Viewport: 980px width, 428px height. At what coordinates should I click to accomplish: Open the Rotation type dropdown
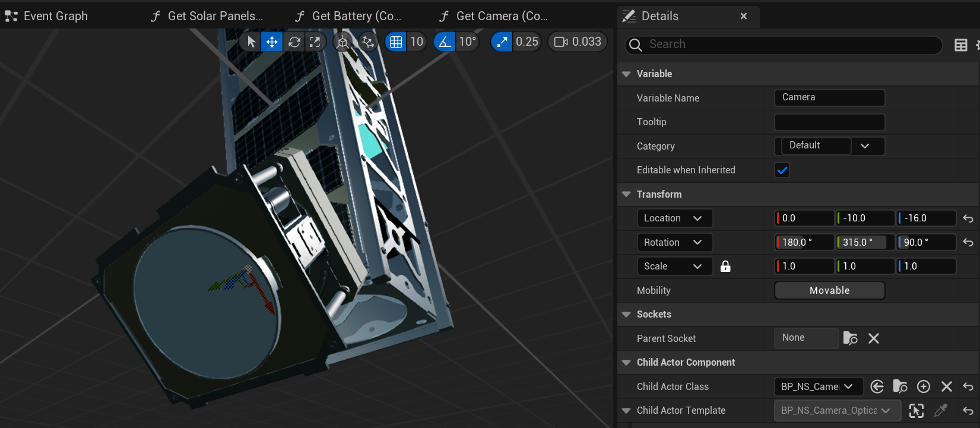674,242
